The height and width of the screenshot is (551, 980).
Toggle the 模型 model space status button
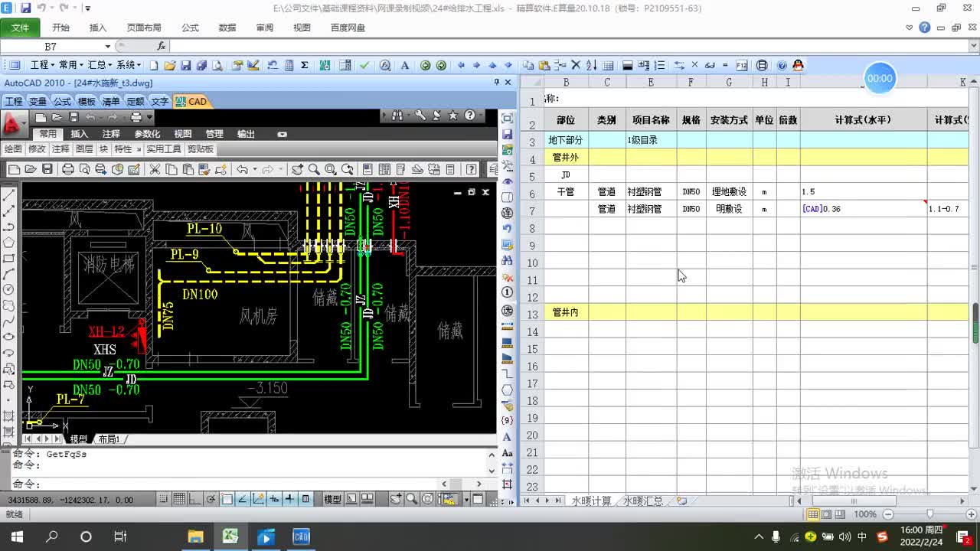pyautogui.click(x=332, y=499)
